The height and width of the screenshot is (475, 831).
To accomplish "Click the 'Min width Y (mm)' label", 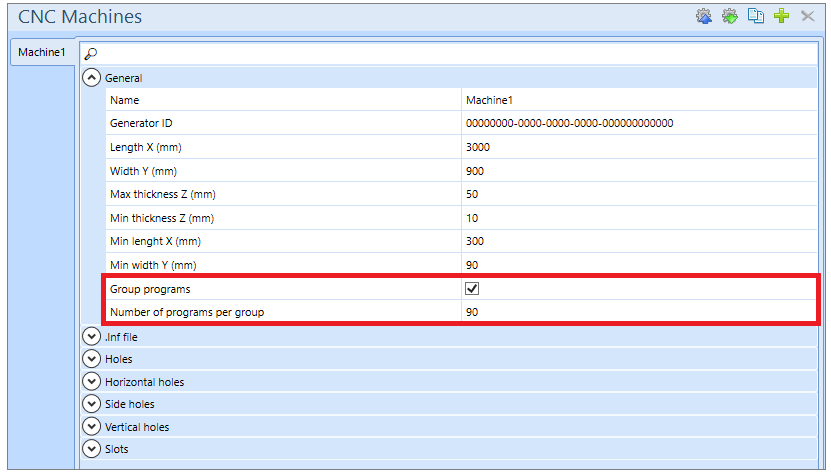I will click(x=153, y=265).
